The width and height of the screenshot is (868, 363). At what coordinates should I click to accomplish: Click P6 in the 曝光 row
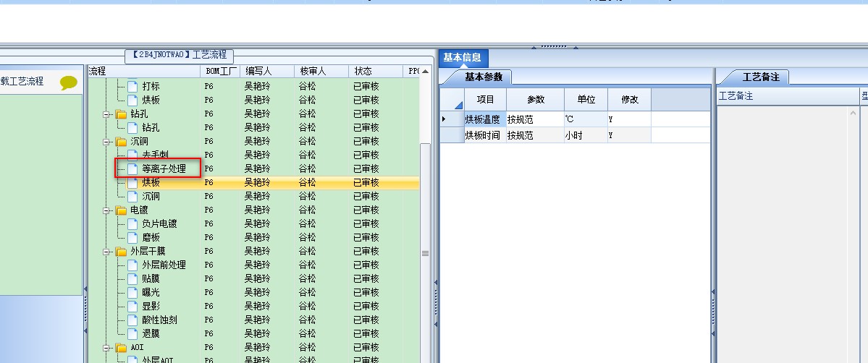coord(208,292)
